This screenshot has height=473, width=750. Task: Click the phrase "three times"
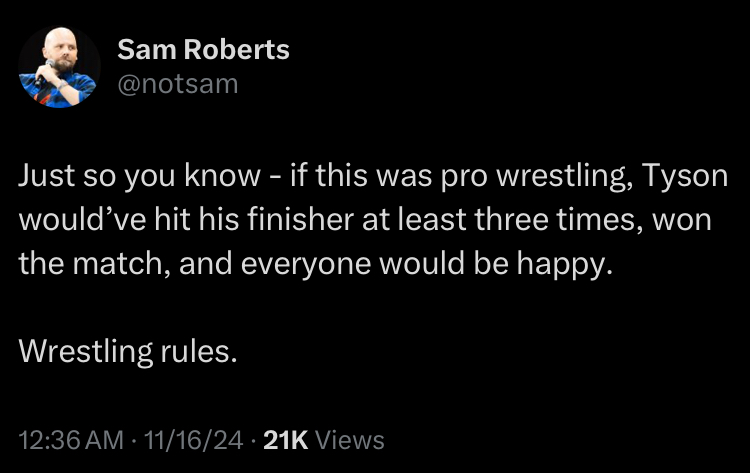[559, 220]
